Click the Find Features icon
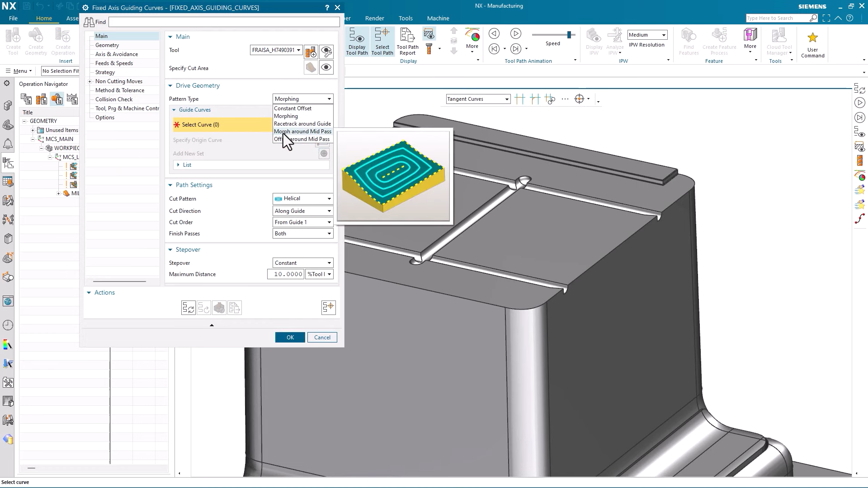This screenshot has width=868, height=488. 688,41
